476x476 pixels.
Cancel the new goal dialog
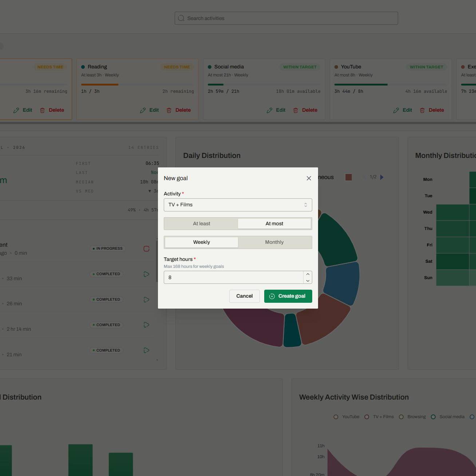tap(245, 296)
